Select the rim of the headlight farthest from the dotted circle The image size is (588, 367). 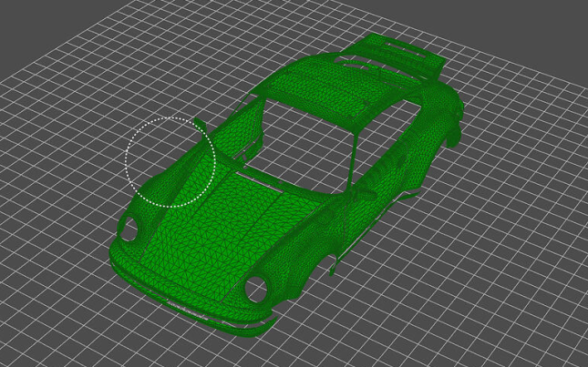tap(256, 290)
